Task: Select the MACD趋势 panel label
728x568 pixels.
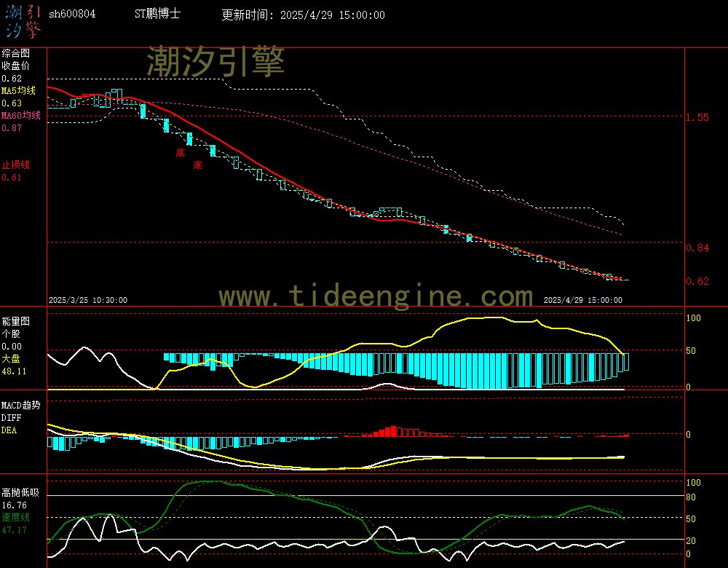Action: coord(21,406)
